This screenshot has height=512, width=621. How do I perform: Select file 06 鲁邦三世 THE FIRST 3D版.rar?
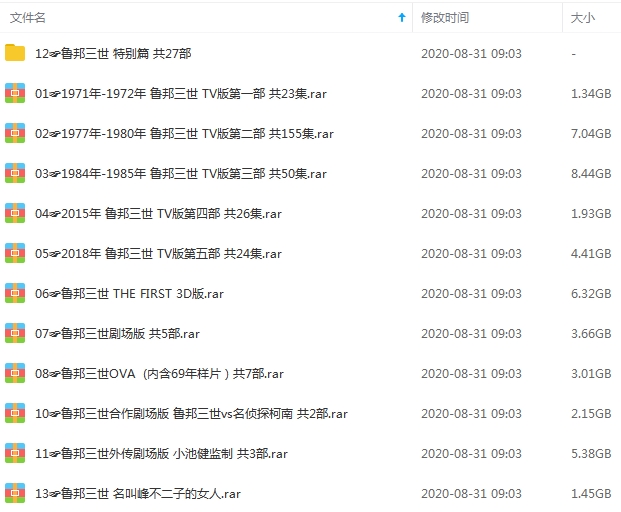click(129, 293)
